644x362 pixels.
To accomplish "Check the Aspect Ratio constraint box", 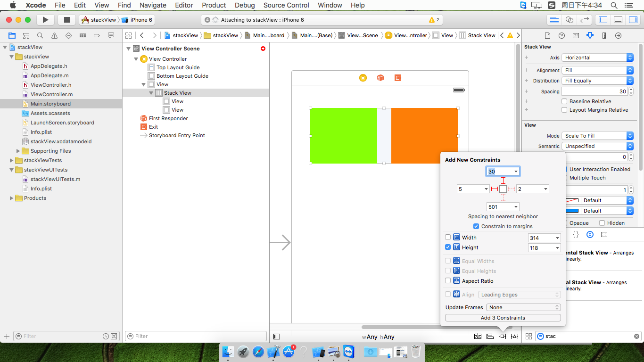I will [448, 281].
